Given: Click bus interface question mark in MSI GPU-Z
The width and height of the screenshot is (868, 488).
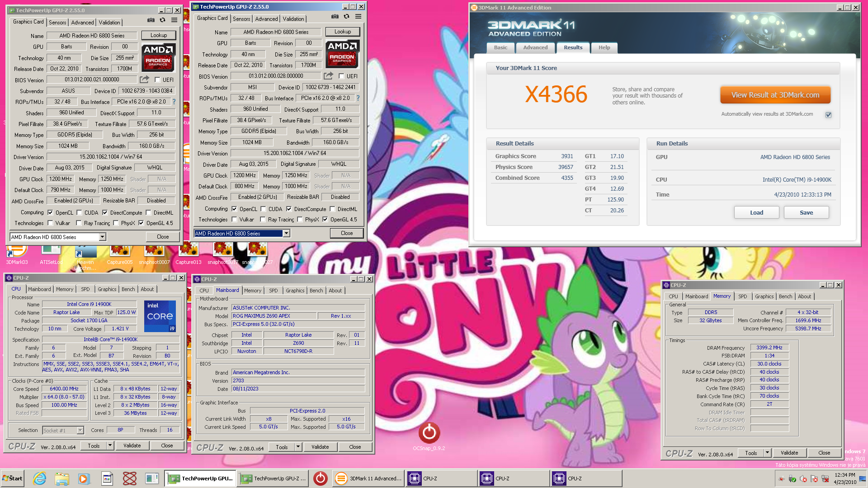Looking at the screenshot, I should coord(358,98).
